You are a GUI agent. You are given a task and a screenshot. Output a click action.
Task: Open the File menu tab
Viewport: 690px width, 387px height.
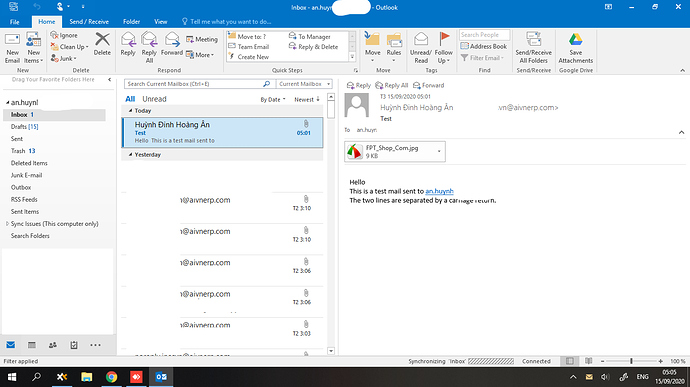click(x=15, y=22)
